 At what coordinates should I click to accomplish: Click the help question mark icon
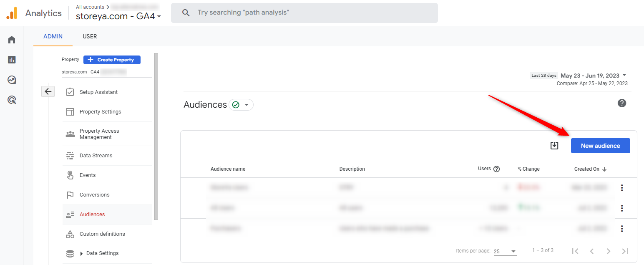(621, 103)
